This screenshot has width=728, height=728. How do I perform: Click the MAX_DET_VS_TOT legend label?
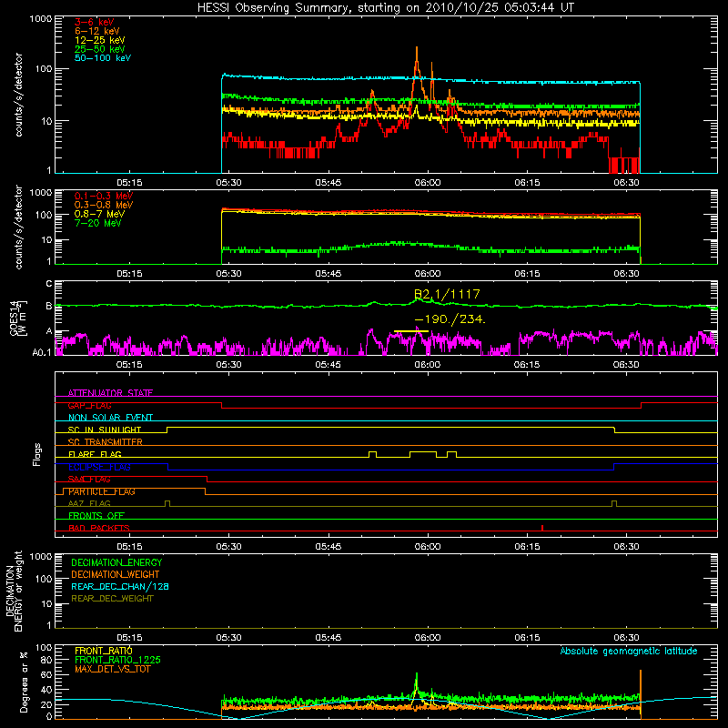[112, 669]
